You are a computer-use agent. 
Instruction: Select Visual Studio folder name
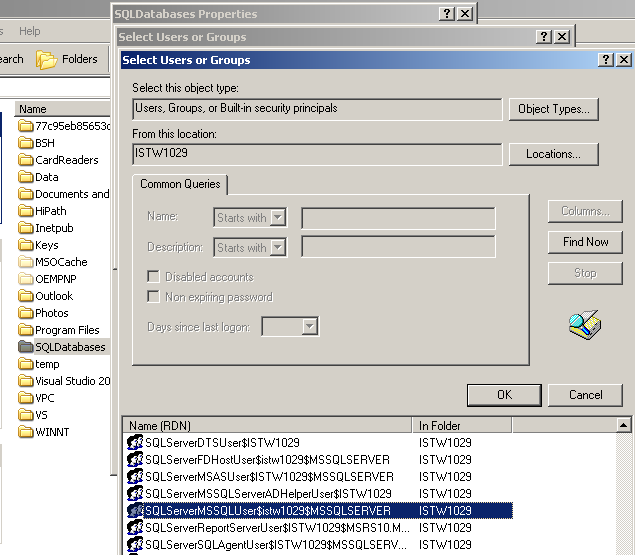point(73,381)
